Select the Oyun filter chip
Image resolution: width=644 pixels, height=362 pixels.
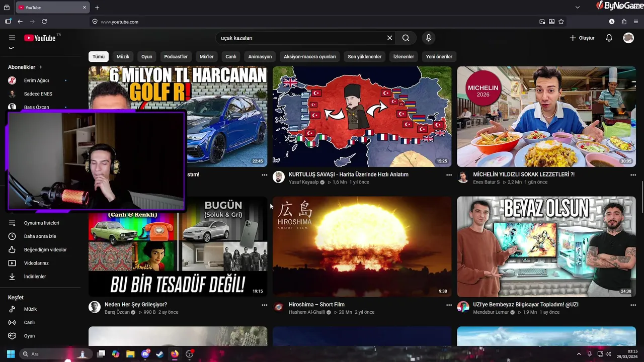point(146,57)
